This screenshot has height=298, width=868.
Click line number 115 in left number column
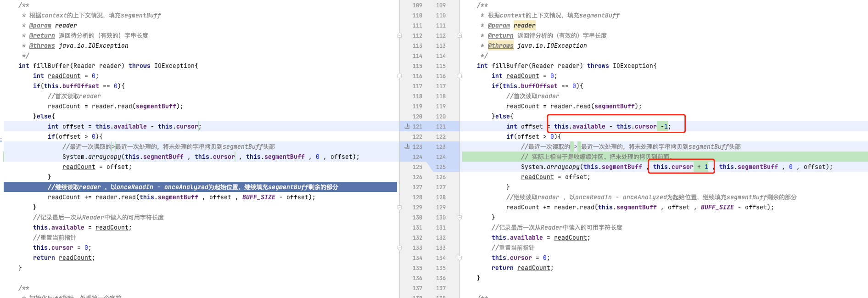(x=417, y=66)
